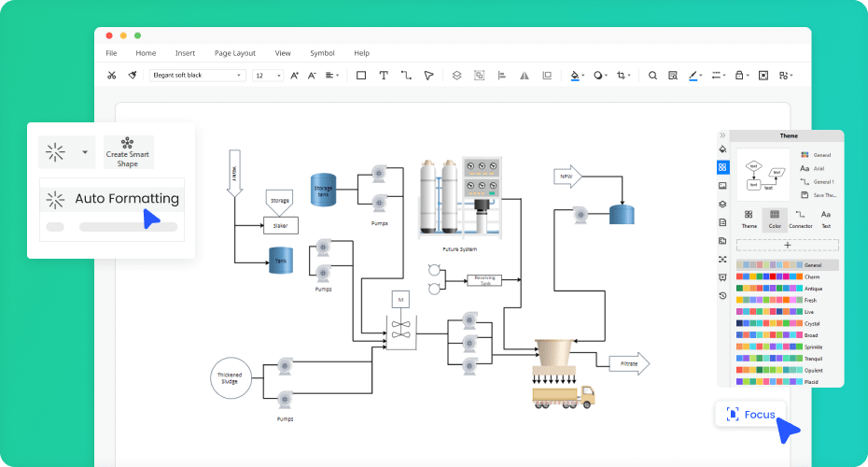Viewport: 868px width, 467px height.
Task: Open Layers panel in right sidebar
Action: point(722,204)
